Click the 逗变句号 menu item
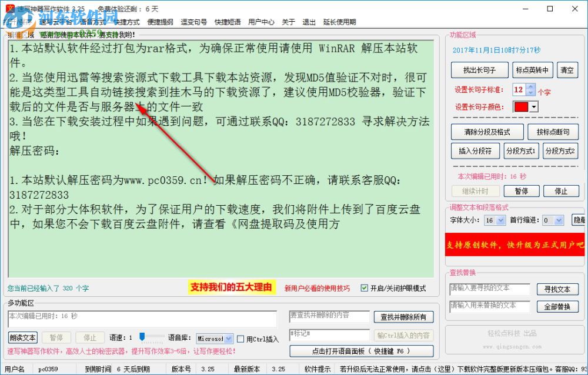The image size is (588, 375). click(194, 22)
